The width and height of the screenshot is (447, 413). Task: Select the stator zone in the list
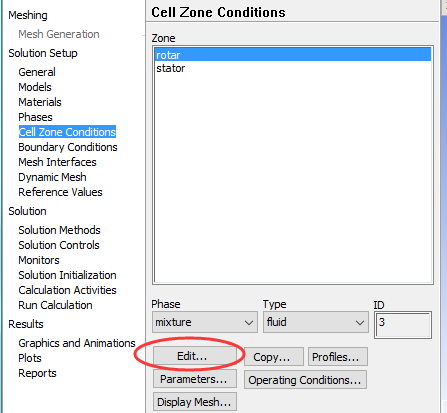[x=293, y=68]
